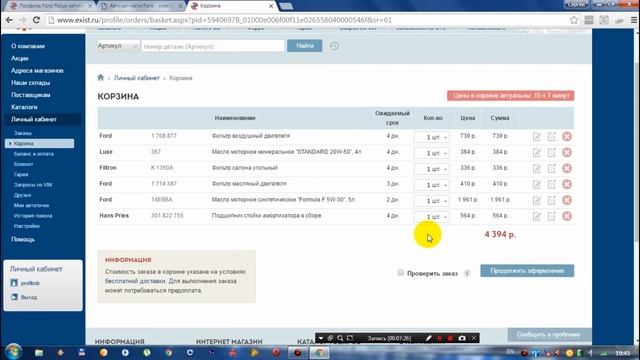Click Сообщить о проблеме button
Image resolution: width=640 pixels, height=360 pixels.
click(x=548, y=334)
